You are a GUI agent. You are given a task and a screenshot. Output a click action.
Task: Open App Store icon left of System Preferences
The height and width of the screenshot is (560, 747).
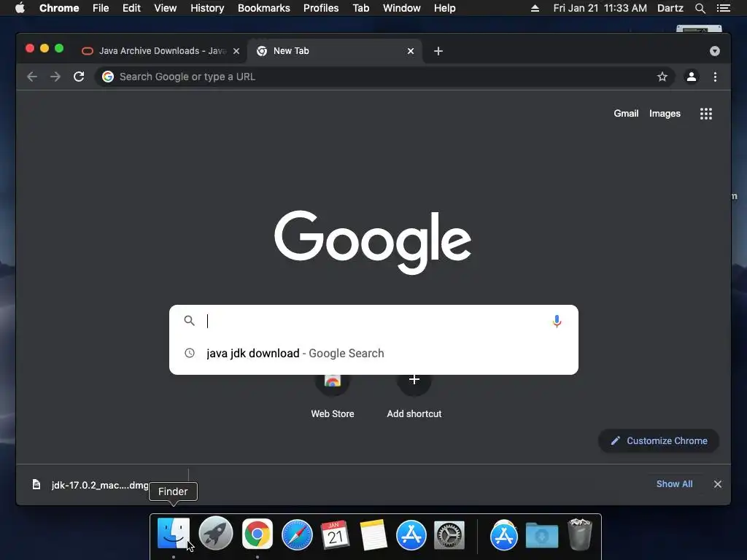pyautogui.click(x=411, y=534)
